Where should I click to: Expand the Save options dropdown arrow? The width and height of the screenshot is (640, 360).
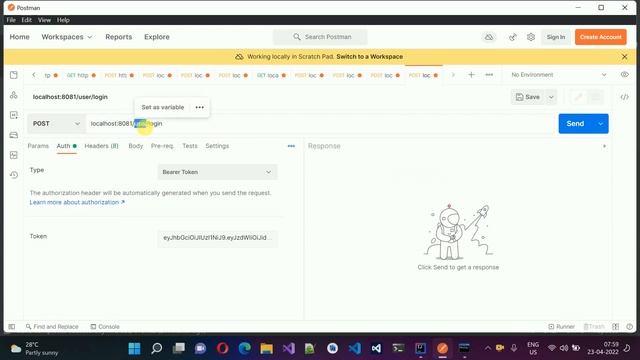[x=551, y=97]
